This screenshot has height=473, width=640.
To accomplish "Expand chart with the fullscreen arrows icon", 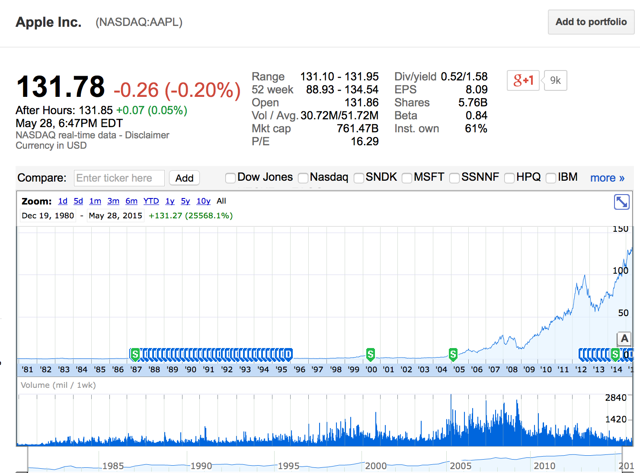I will pyautogui.click(x=622, y=202).
